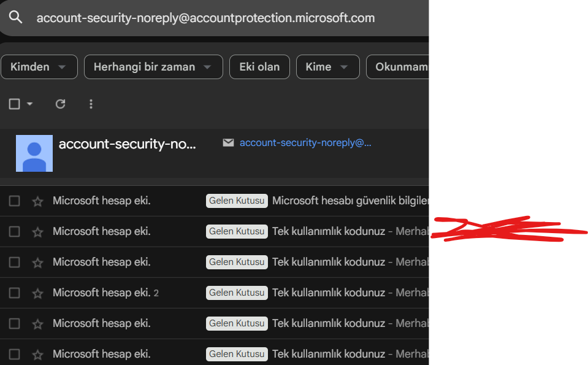Check the Microsoft hesabı güvenlik bilgileri email
Image resolution: width=588 pixels, height=365 pixels.
point(15,201)
